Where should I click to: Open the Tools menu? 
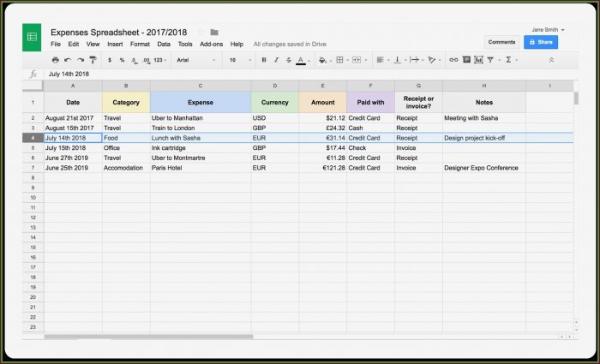(185, 45)
